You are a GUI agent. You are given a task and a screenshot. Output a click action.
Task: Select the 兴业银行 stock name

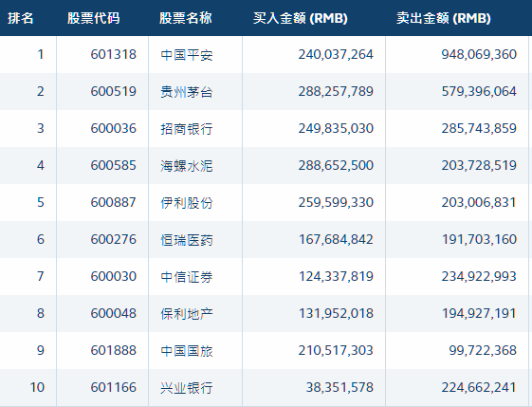(x=187, y=388)
